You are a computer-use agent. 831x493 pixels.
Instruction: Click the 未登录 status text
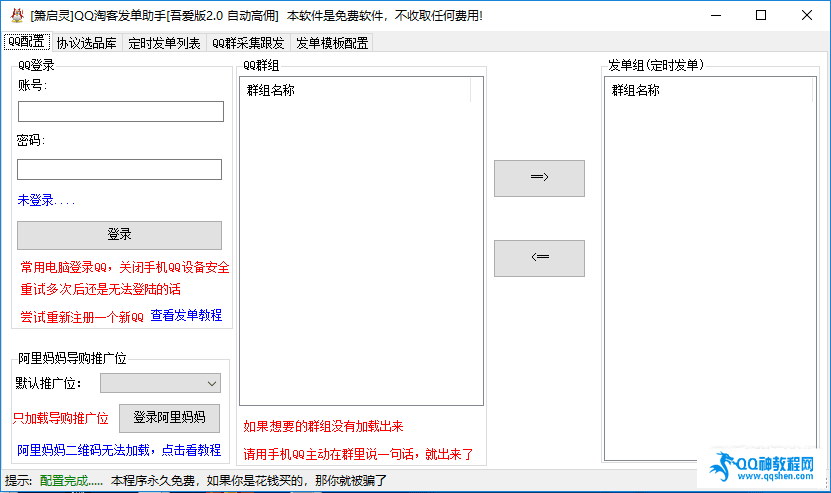pos(46,200)
